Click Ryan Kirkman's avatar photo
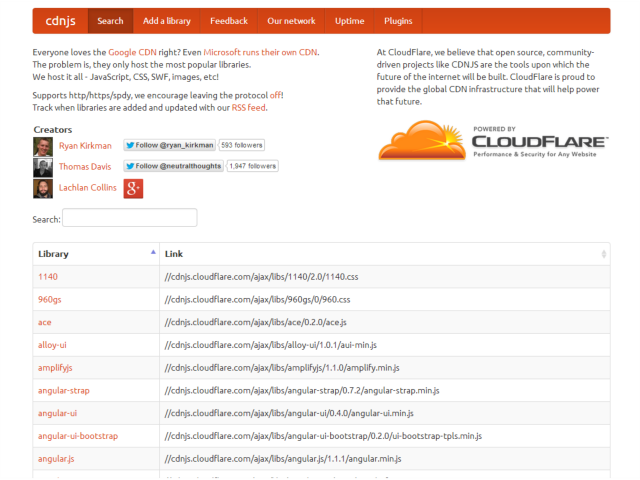 coord(43,147)
